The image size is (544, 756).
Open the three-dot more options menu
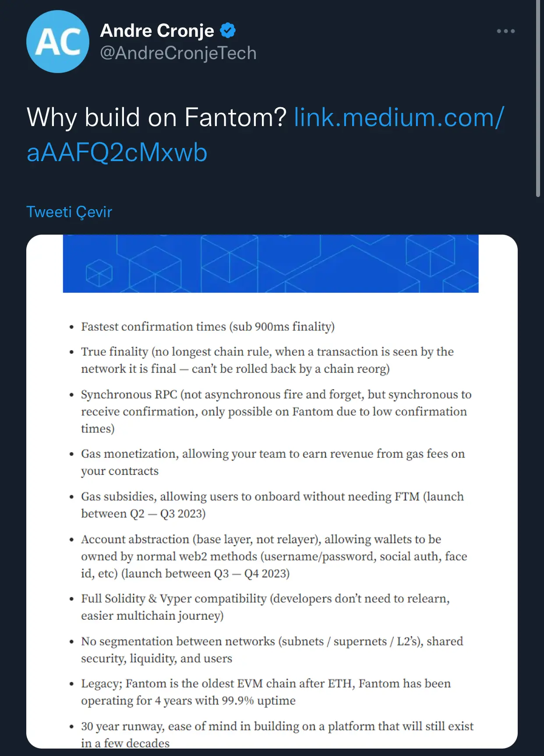click(x=506, y=31)
